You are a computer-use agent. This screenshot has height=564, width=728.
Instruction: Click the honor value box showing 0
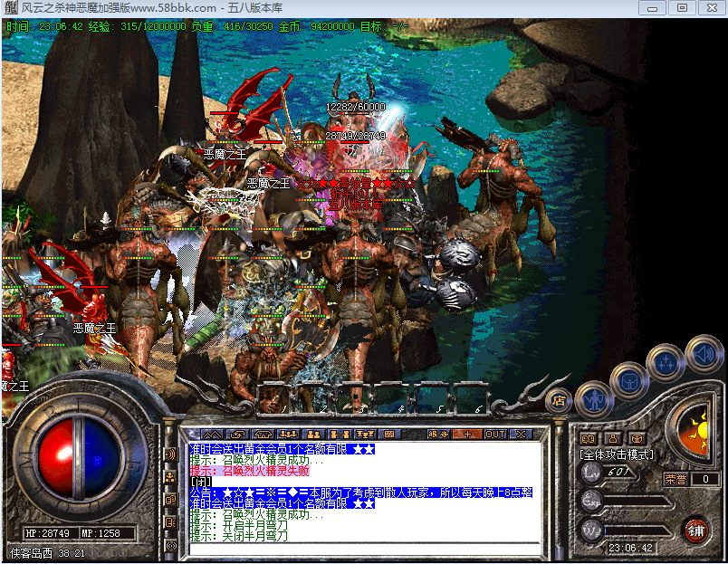tap(705, 479)
